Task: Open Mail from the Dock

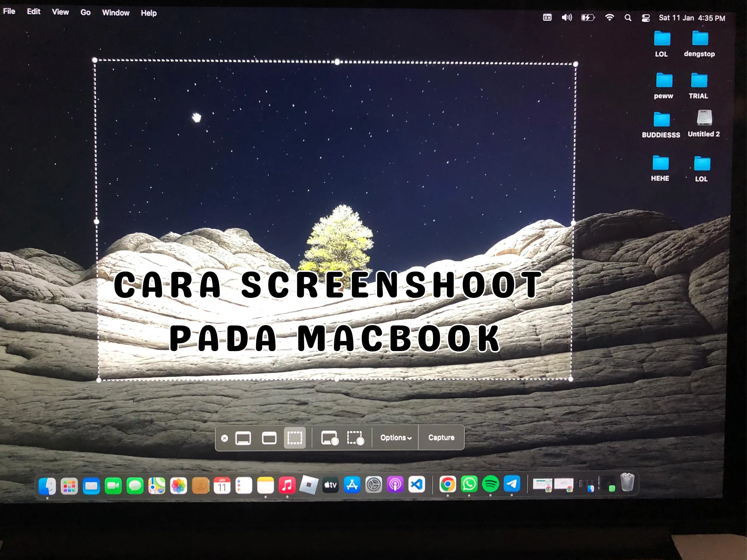Action: (x=91, y=486)
